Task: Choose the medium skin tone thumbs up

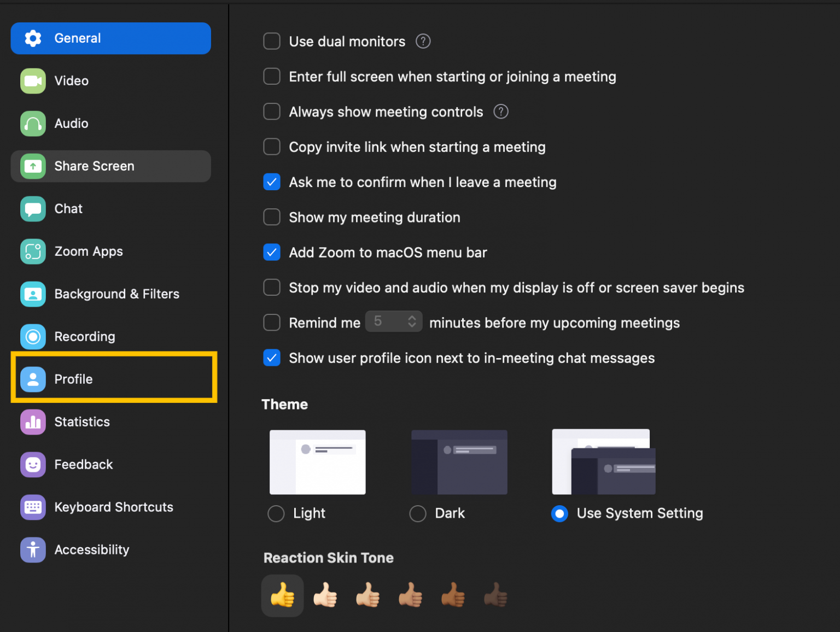Action: 411,595
